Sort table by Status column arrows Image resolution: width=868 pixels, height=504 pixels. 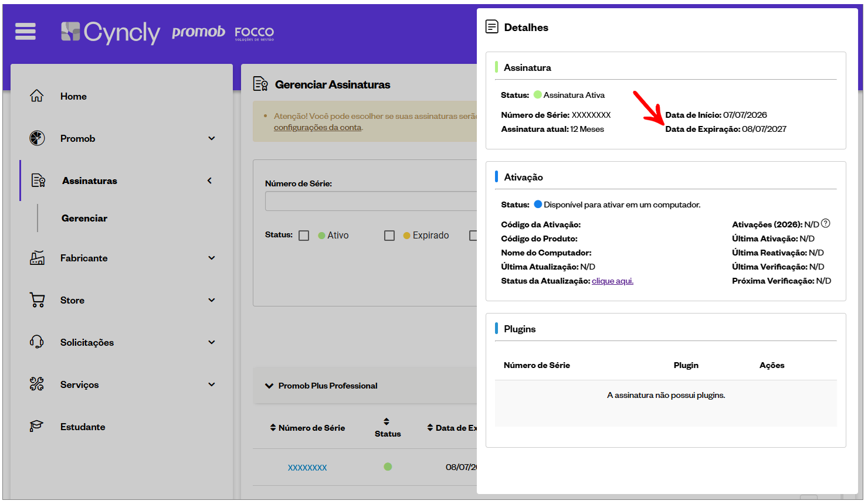[386, 421]
